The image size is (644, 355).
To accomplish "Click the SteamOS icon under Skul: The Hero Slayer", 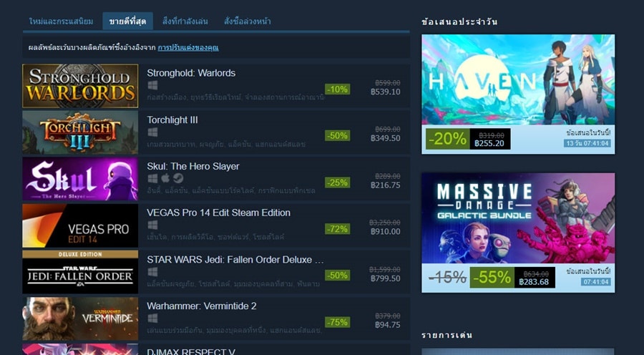I will tap(178, 178).
